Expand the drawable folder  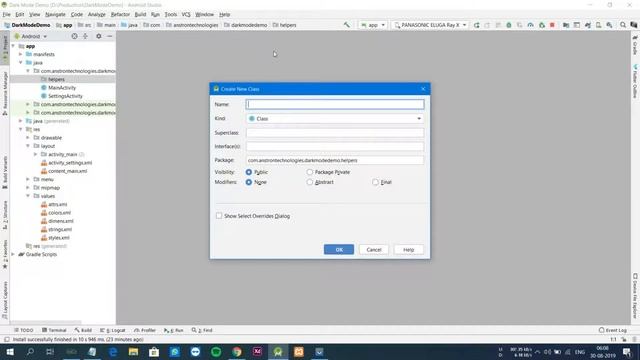pos(28,138)
